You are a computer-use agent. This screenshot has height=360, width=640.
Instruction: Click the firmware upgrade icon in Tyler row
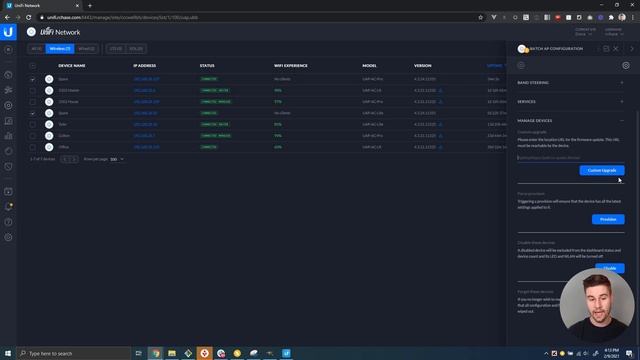tap(440, 124)
